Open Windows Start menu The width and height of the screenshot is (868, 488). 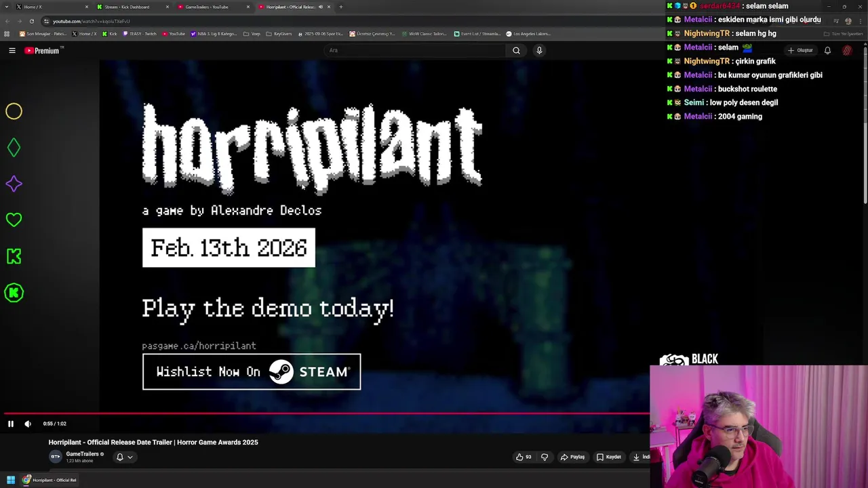pos(11,480)
